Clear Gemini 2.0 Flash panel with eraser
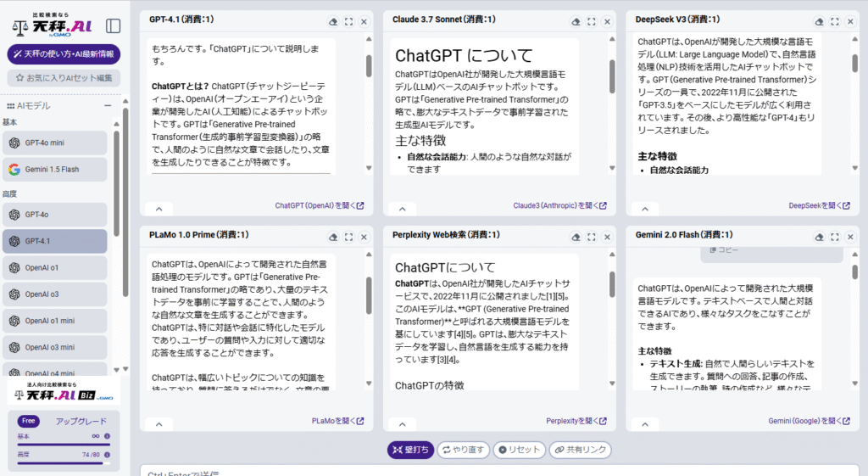 [x=820, y=238]
